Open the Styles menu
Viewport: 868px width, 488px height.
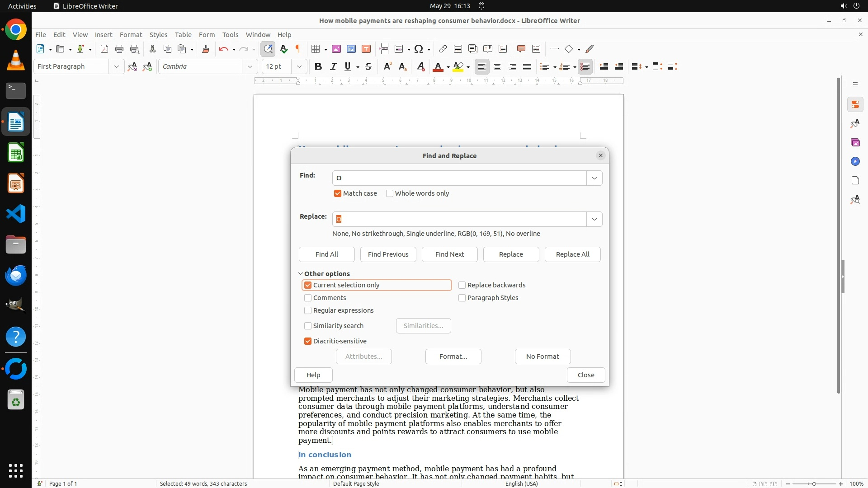tap(158, 35)
